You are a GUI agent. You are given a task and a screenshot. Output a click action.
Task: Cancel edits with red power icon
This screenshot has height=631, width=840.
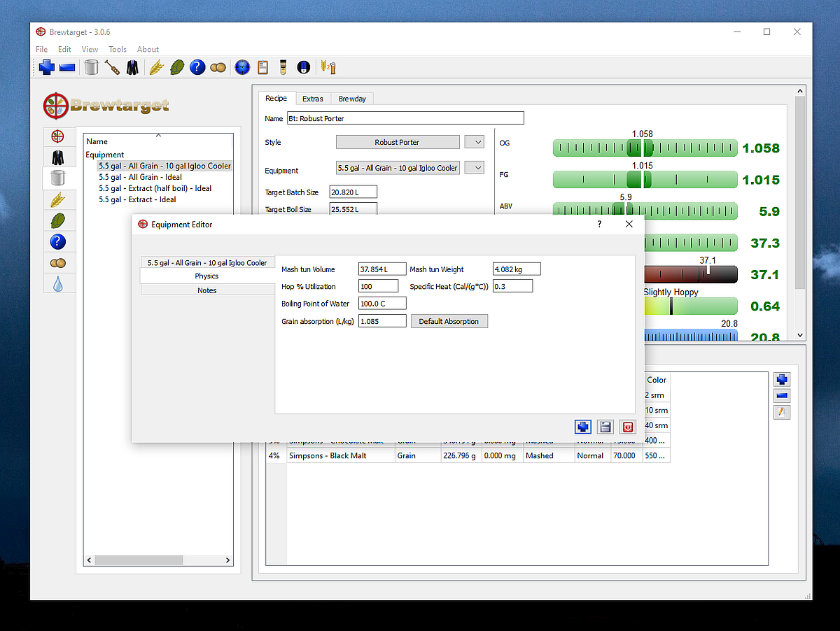pyautogui.click(x=628, y=427)
